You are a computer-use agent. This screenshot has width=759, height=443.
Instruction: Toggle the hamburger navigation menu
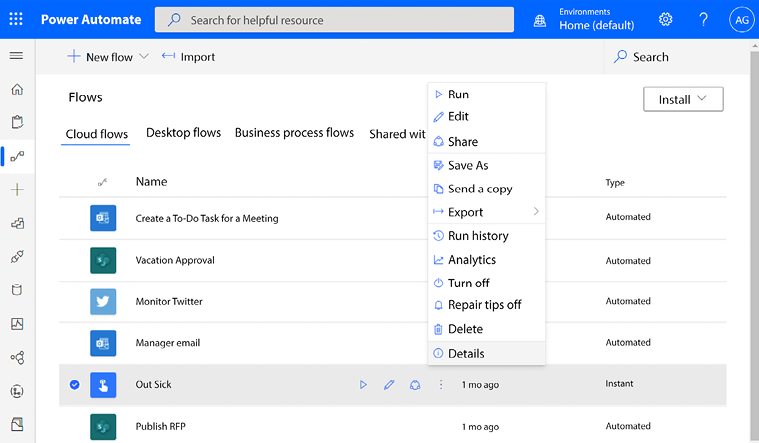pyautogui.click(x=16, y=56)
